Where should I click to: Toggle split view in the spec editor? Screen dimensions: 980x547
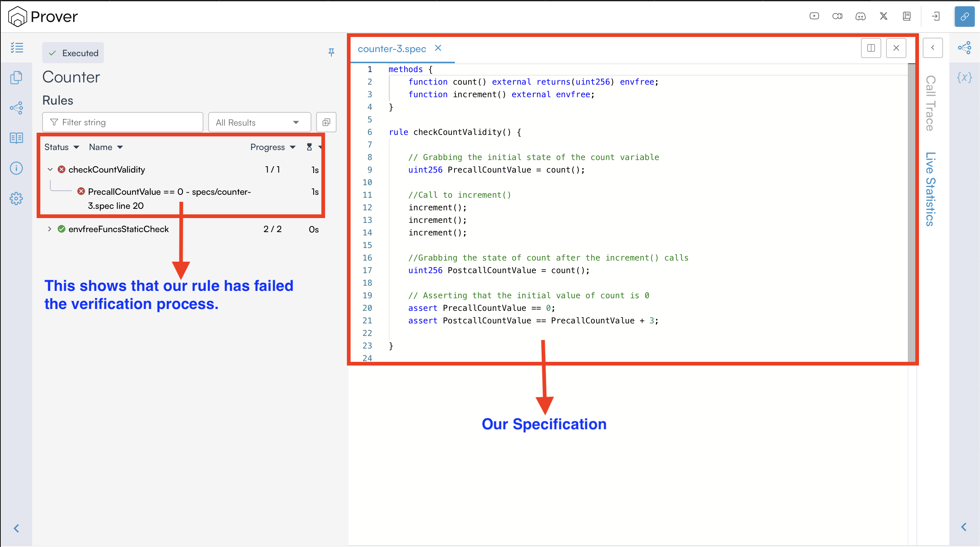tap(871, 48)
